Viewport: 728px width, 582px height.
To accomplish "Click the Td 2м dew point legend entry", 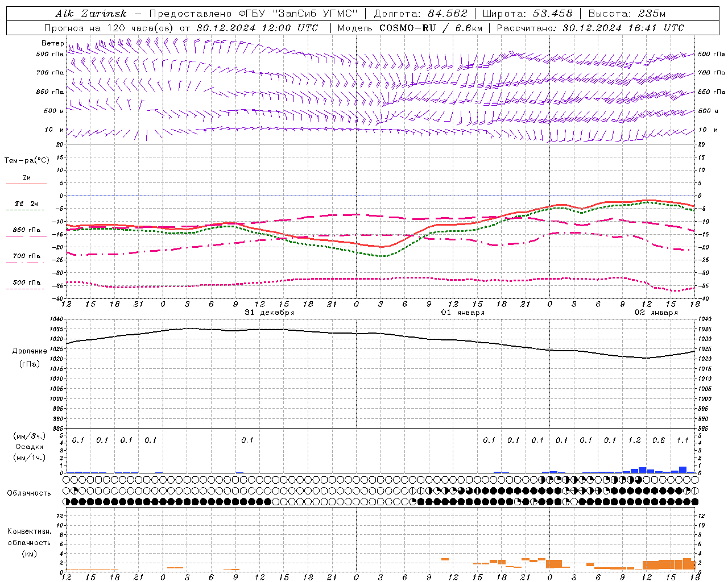I will [x=26, y=203].
